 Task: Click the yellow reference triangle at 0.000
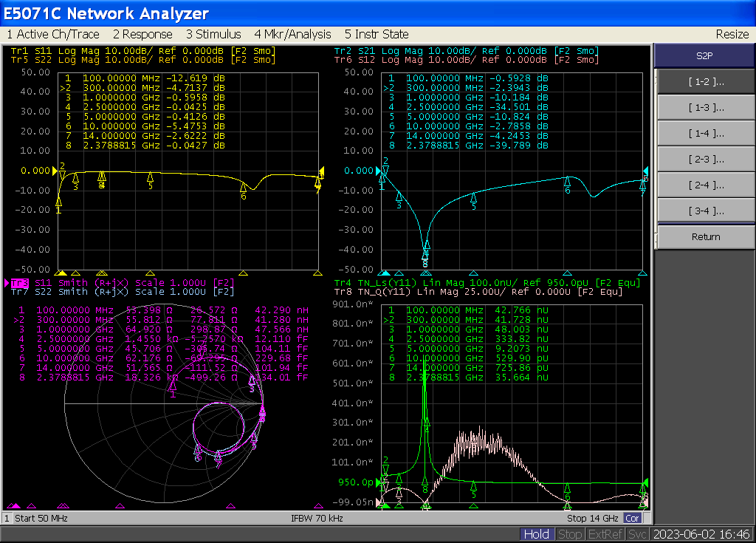55,171
